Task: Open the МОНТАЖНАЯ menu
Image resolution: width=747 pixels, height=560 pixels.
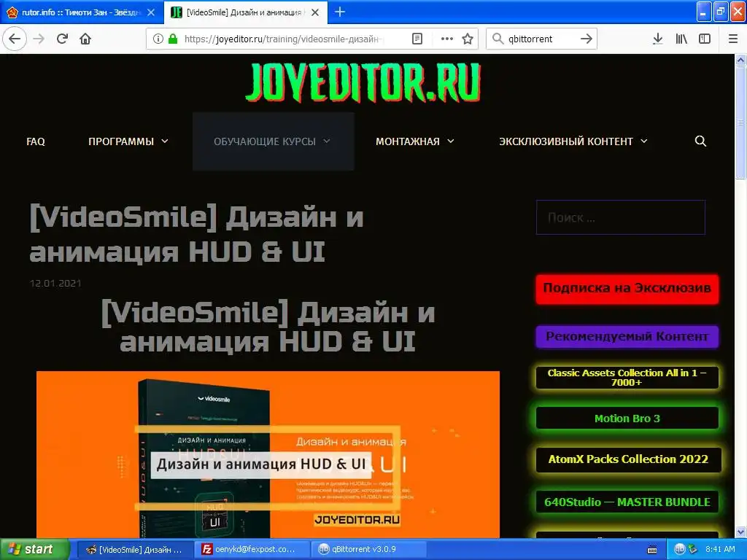Action: (415, 141)
